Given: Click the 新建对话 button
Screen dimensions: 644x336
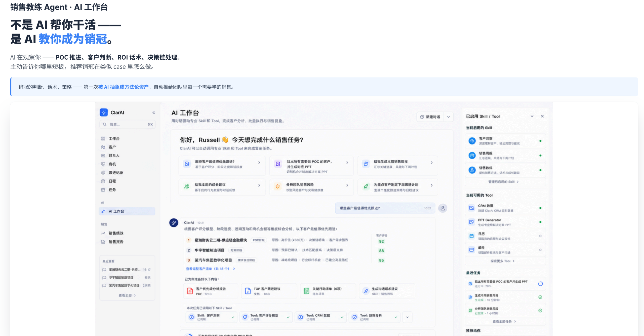Looking at the screenshot, I should pos(430,117).
